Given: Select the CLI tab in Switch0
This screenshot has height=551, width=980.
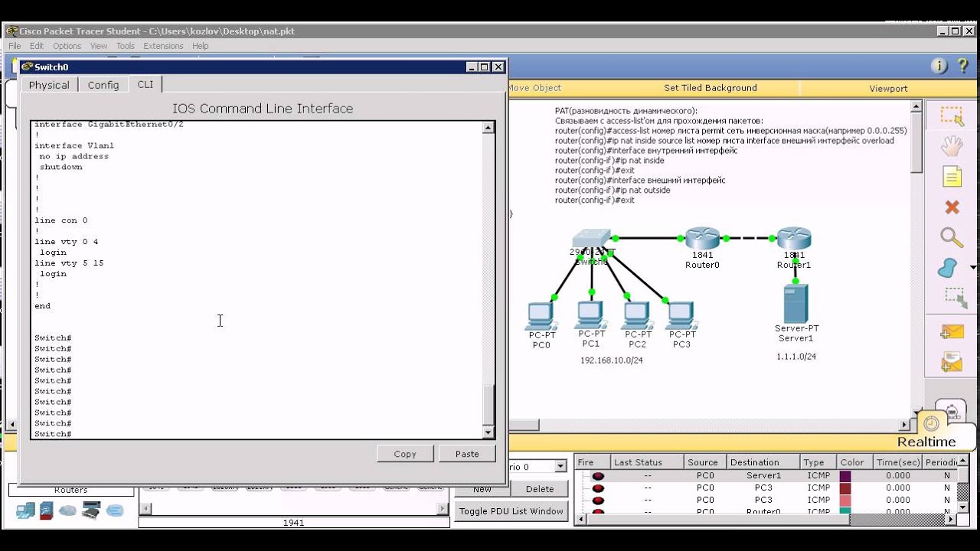Looking at the screenshot, I should tap(145, 84).
